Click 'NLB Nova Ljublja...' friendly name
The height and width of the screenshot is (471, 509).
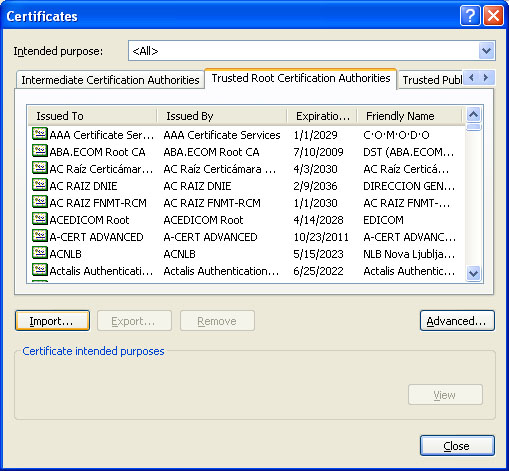point(409,254)
